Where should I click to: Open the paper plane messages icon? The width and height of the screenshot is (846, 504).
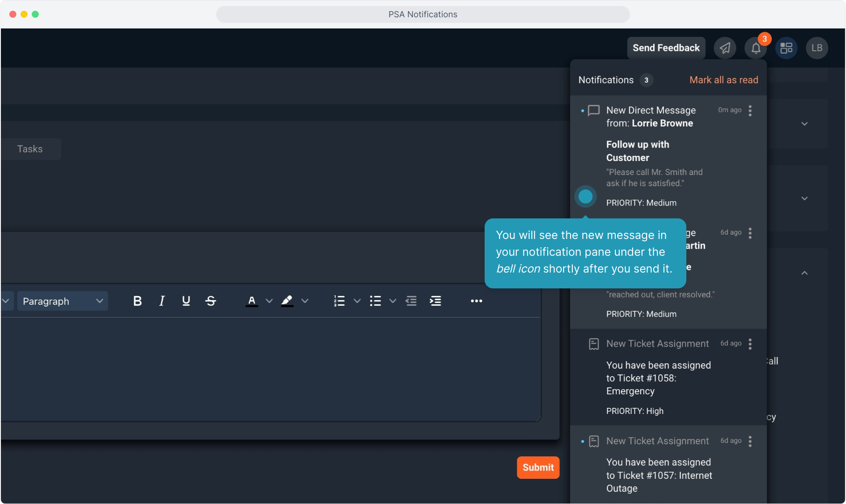point(725,48)
